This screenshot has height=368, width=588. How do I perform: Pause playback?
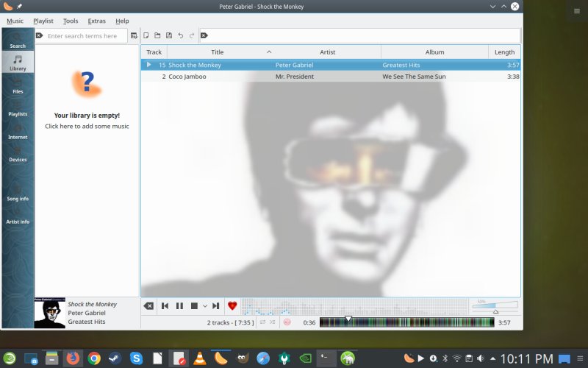click(179, 305)
